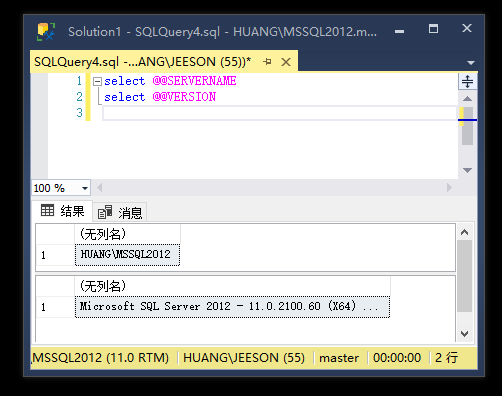Collapse the query code block outline
502x396 pixels.
click(x=97, y=81)
